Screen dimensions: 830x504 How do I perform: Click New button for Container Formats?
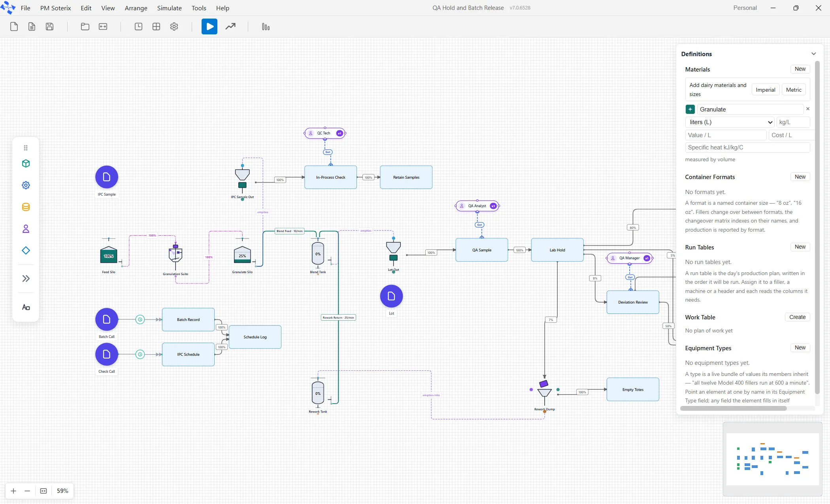800,177
